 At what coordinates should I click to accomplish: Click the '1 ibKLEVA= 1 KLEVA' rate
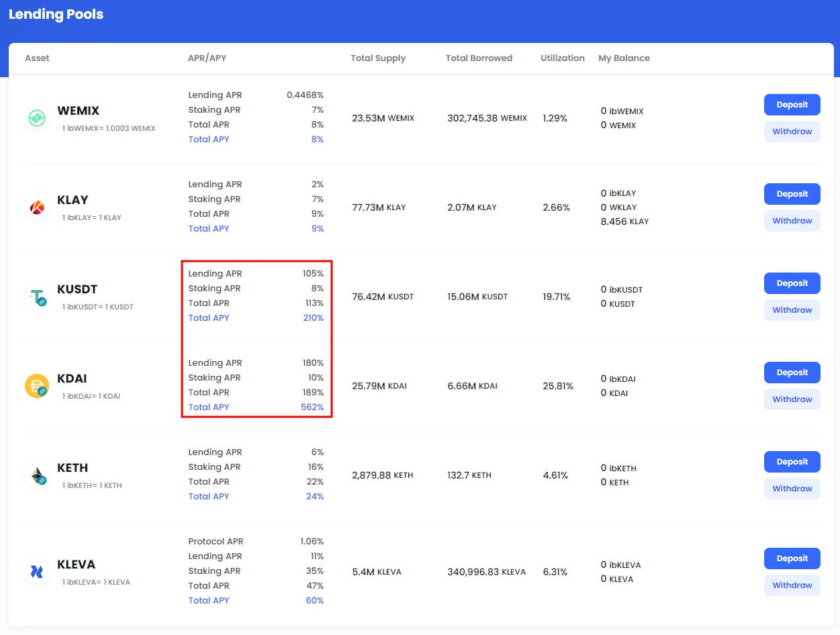coord(96,582)
